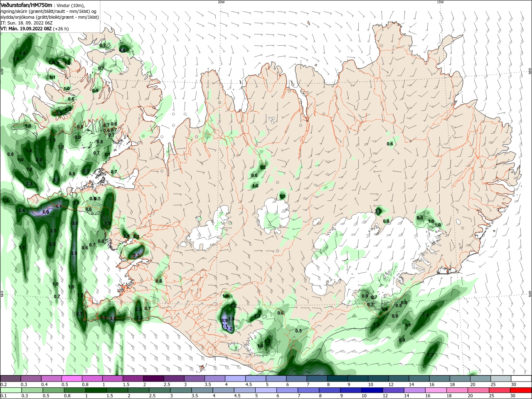Select the bright pink swatch between 0.5 and 0.8

(x=72, y=379)
